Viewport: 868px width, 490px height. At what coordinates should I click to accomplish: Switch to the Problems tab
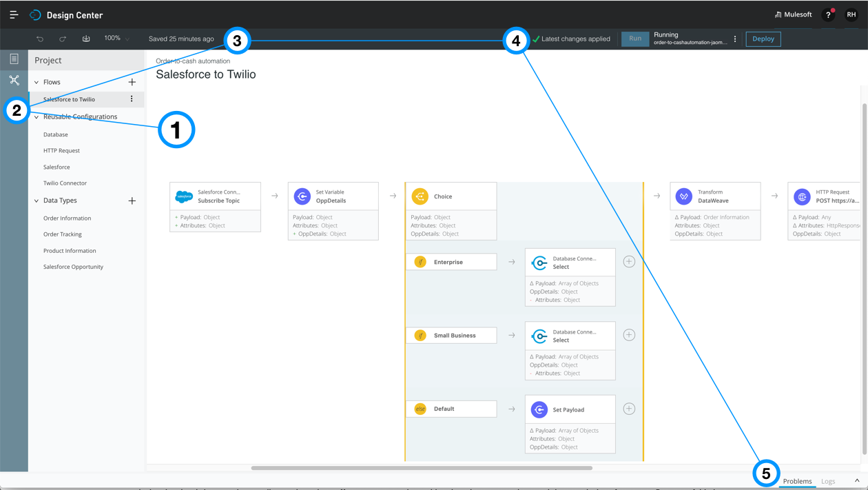(797, 481)
